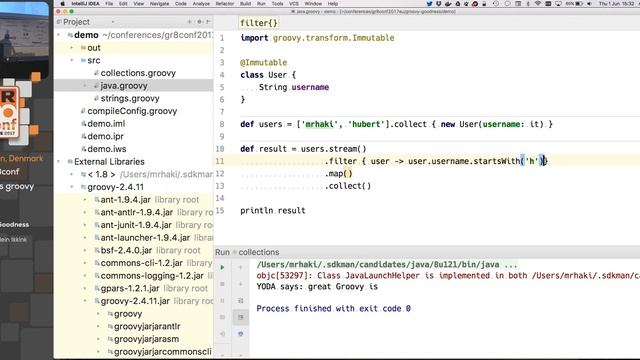Open Project panel settings gear
Screen dimensions: 640x360
[199, 22]
